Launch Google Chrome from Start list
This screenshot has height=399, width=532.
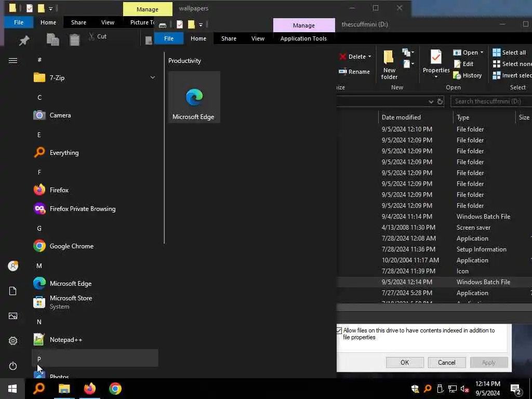[x=95, y=246]
